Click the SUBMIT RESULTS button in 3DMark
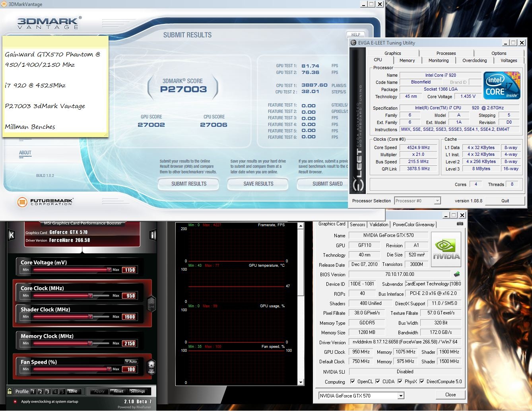Screen dimensions: 532x411 pyautogui.click(x=189, y=184)
